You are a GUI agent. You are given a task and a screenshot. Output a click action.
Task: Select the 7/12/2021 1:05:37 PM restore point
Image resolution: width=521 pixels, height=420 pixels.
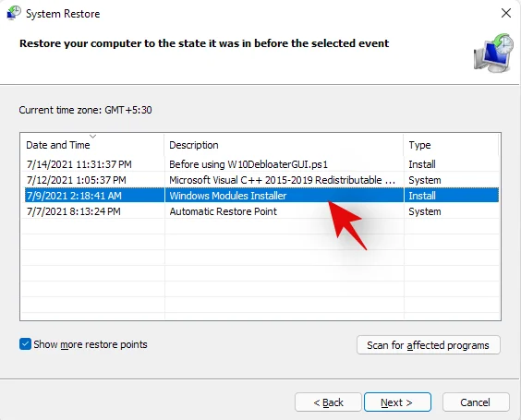coord(77,180)
